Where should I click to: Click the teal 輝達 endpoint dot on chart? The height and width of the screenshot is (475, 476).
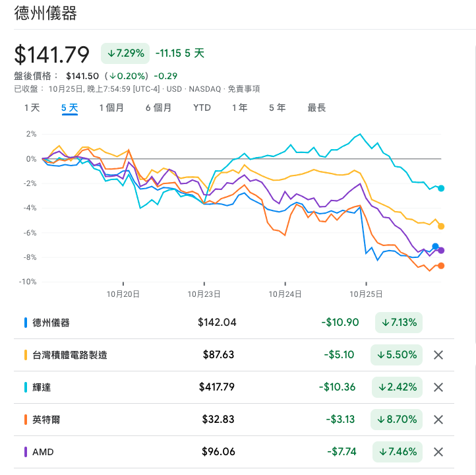click(x=441, y=188)
